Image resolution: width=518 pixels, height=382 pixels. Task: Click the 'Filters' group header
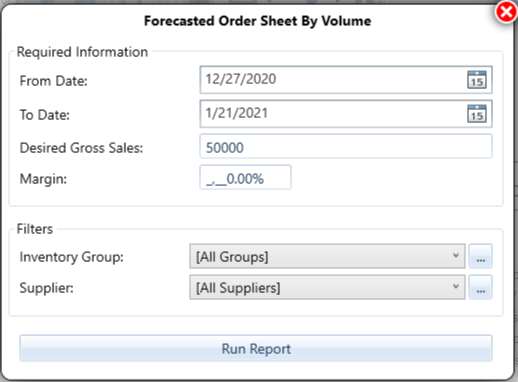(x=35, y=229)
